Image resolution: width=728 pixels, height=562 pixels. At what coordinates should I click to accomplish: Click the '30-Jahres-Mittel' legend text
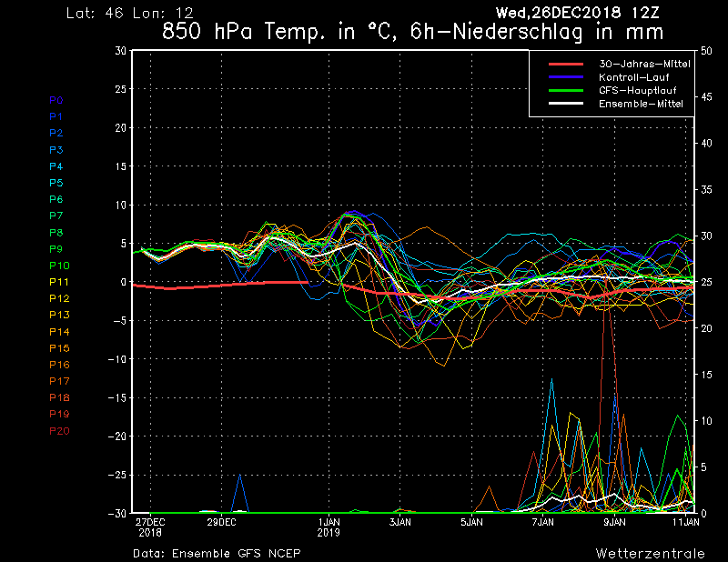tap(644, 64)
